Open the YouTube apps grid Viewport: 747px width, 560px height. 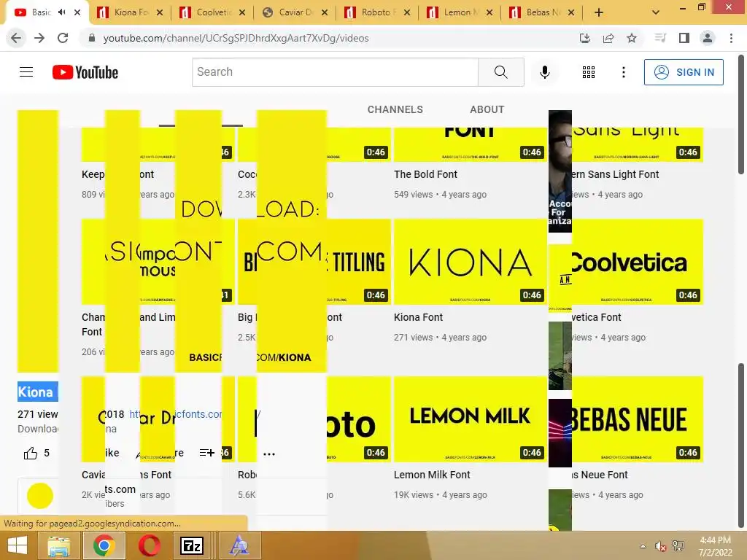point(589,72)
